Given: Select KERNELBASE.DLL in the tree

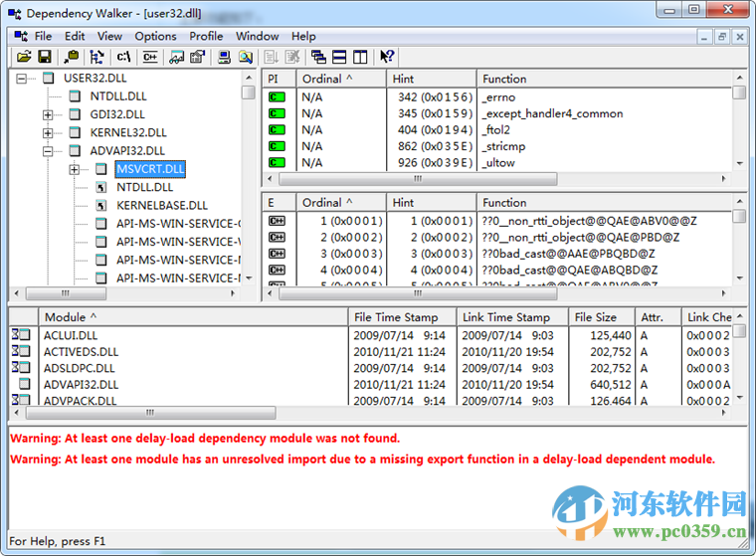Looking at the screenshot, I should coord(161,206).
